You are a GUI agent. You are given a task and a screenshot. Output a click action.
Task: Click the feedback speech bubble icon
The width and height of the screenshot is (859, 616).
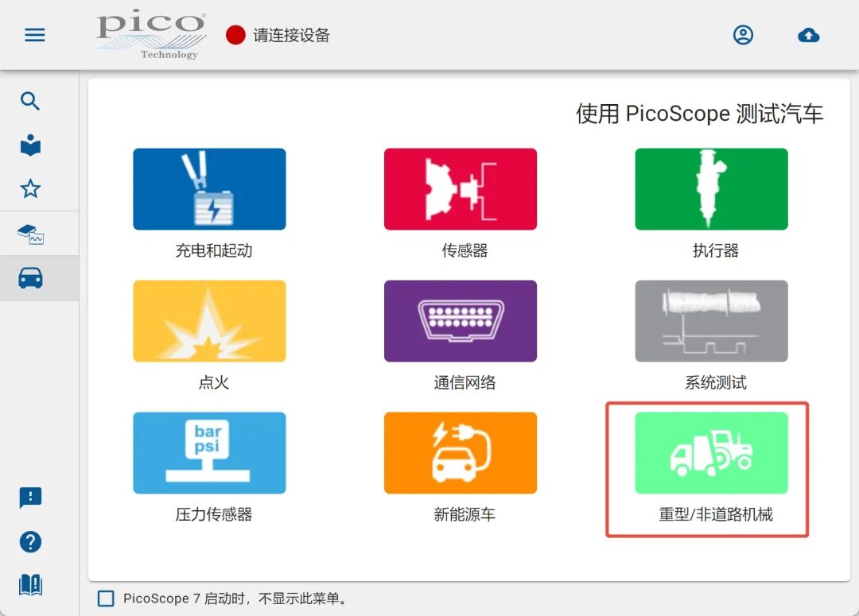(x=30, y=498)
